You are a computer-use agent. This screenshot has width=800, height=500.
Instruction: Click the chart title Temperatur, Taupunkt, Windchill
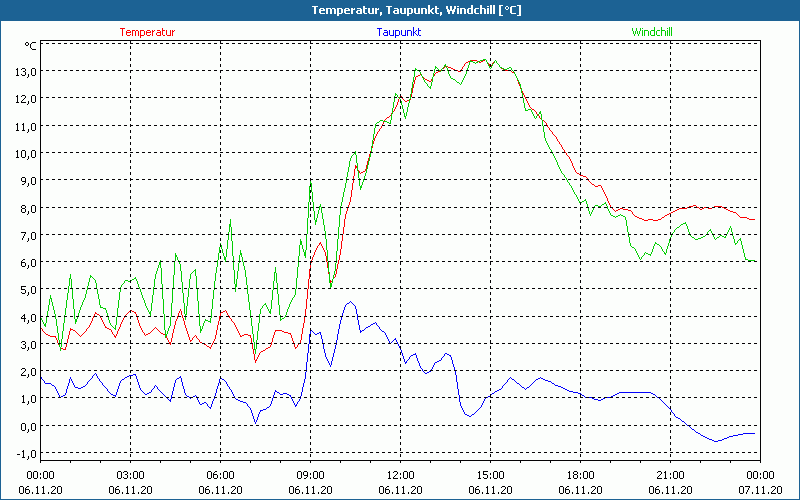pos(416,10)
